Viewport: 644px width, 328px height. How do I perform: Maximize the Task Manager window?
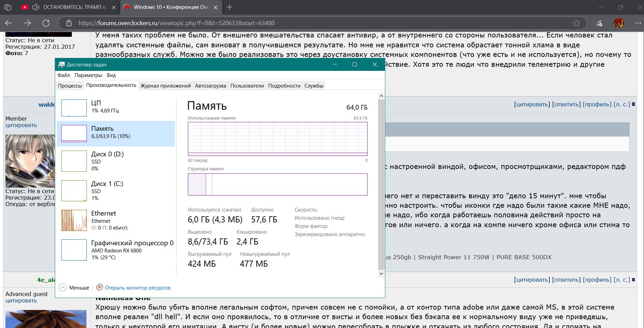[354, 64]
